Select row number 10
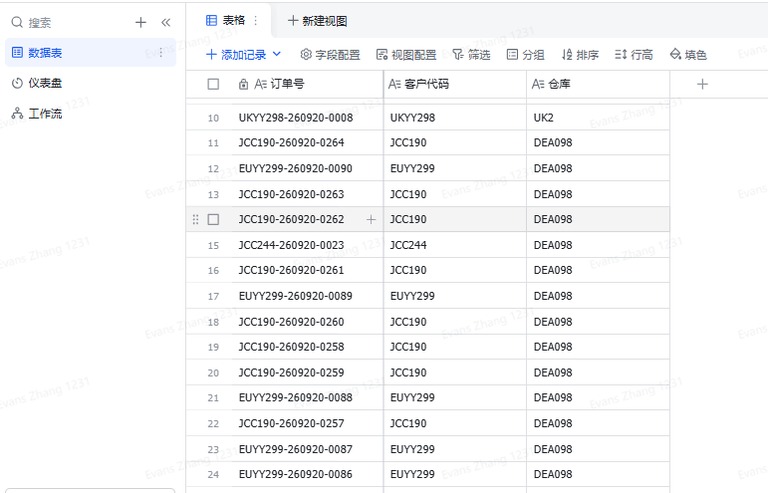Viewport: 768px width, 493px height. [213, 118]
